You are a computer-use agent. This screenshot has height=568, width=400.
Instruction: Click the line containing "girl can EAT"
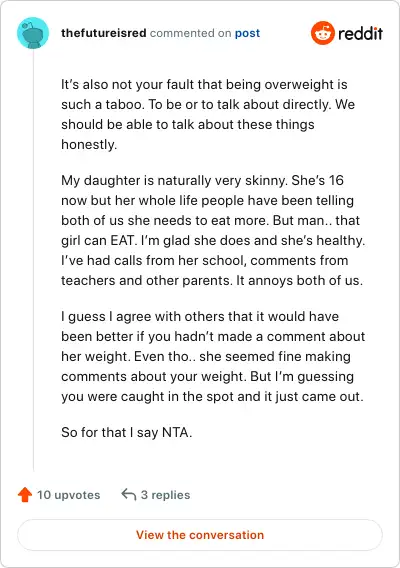213,241
